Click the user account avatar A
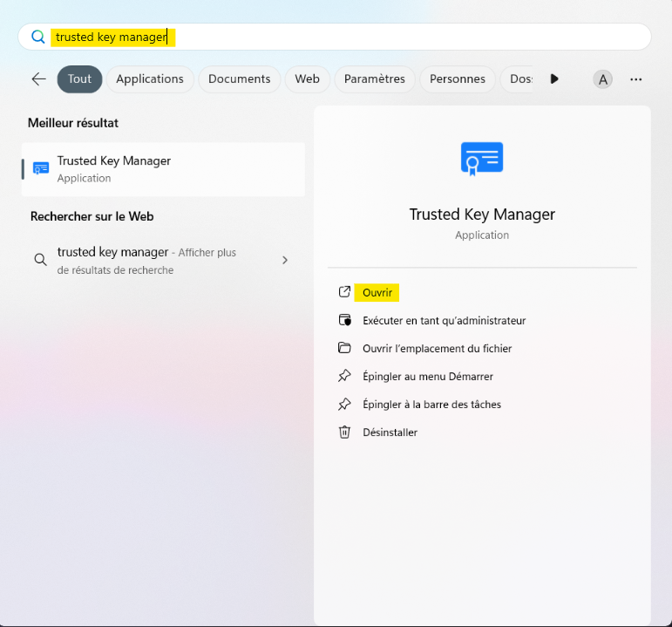672x627 pixels. coord(602,79)
